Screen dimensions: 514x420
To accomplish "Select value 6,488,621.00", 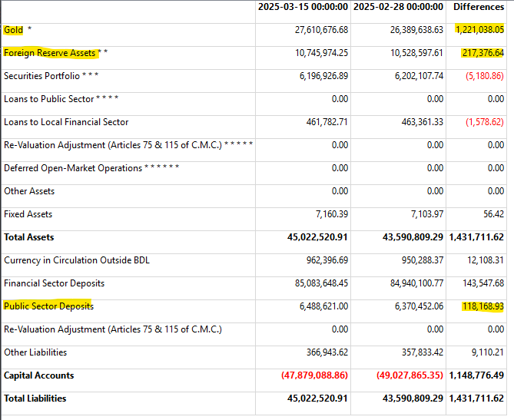I will click(324, 306).
